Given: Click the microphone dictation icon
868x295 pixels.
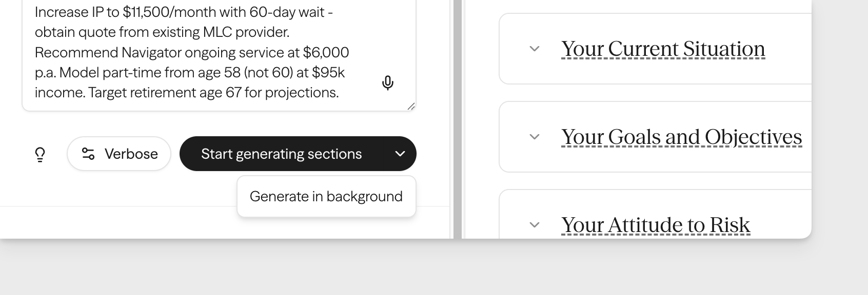Looking at the screenshot, I should pos(387,83).
